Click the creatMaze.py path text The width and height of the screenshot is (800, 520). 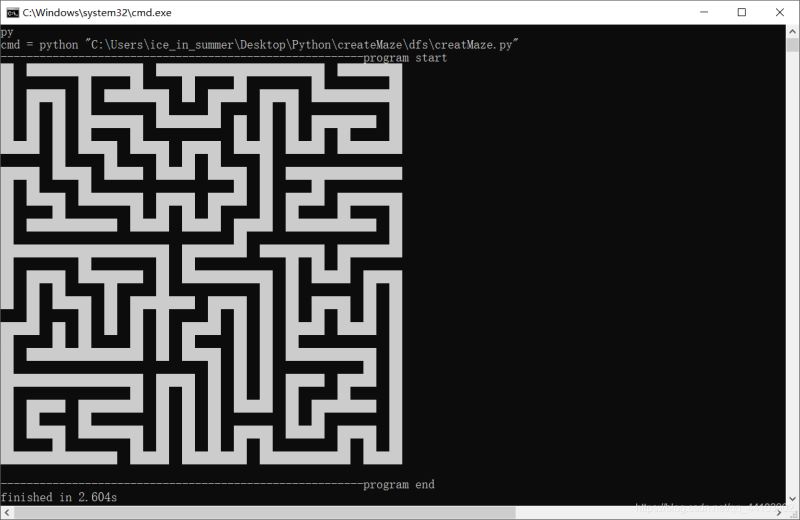pos(304,45)
